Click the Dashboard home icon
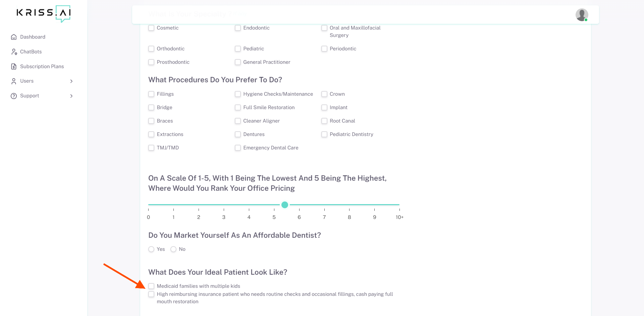This screenshot has height=316, width=644. tap(14, 37)
